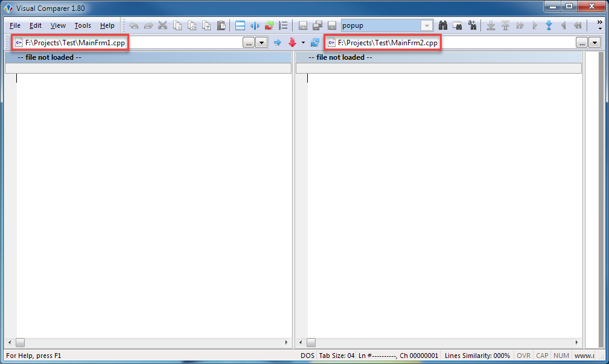Toggle the vertical center-split toolbar icon
This screenshot has width=609, height=364.
point(254,25)
